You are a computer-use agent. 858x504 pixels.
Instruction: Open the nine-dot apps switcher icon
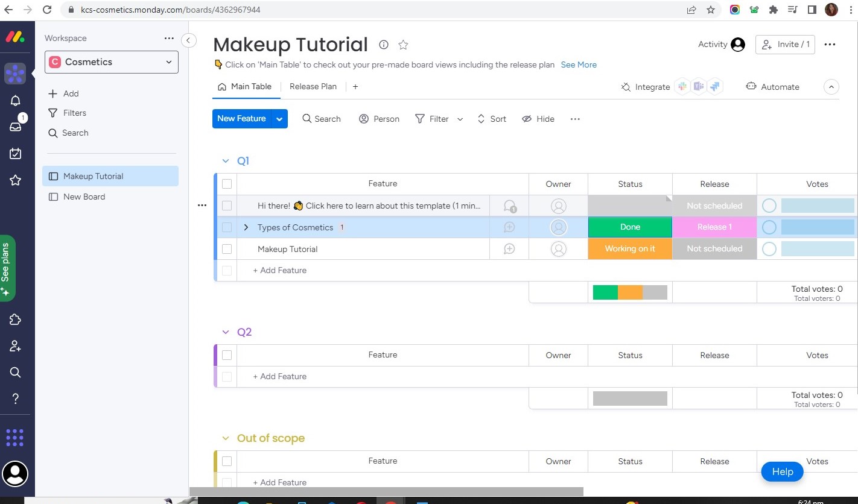(x=14, y=438)
